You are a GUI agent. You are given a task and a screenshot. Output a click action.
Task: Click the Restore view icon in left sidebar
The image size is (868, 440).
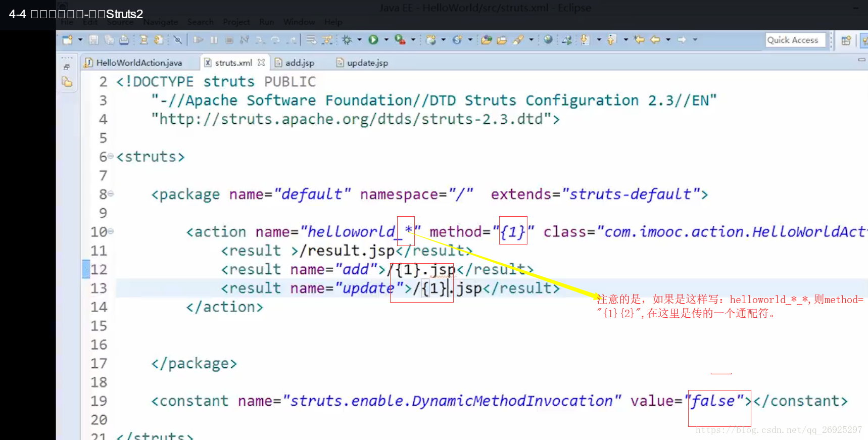66,67
